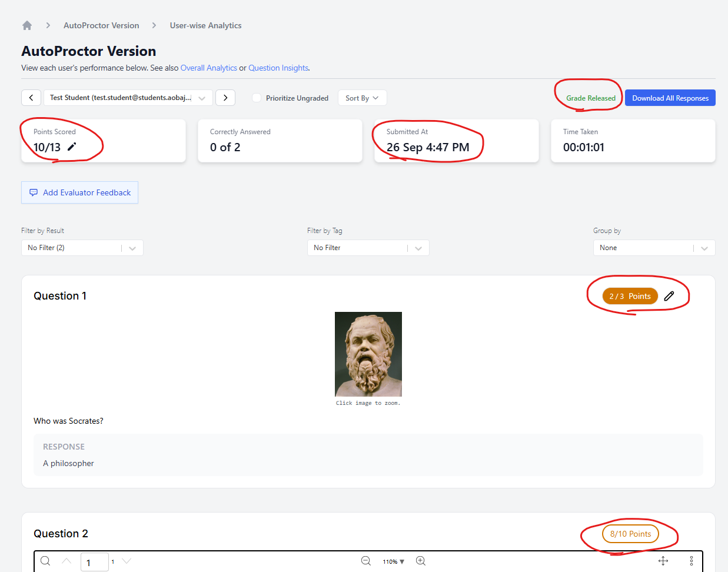Go to next student with right arrow

(x=225, y=98)
